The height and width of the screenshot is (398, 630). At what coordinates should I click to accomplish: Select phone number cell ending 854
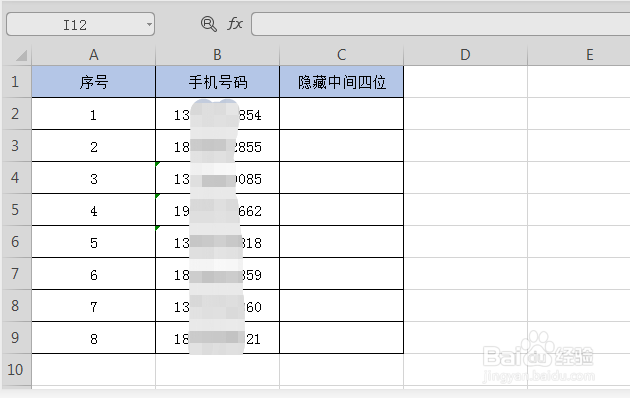pyautogui.click(x=217, y=114)
